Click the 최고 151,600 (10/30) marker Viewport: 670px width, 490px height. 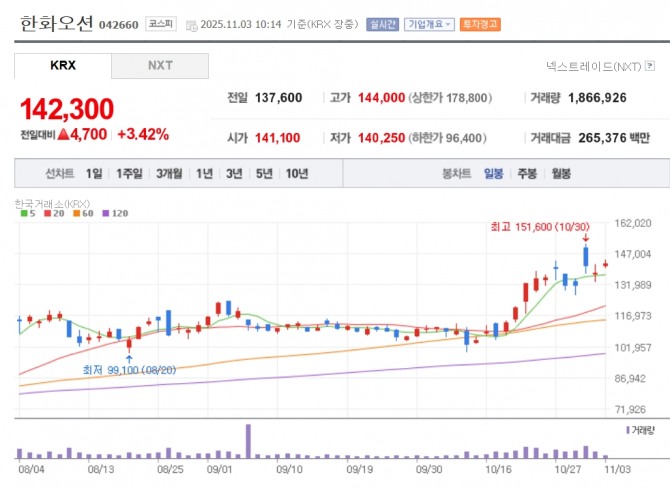click(x=540, y=227)
